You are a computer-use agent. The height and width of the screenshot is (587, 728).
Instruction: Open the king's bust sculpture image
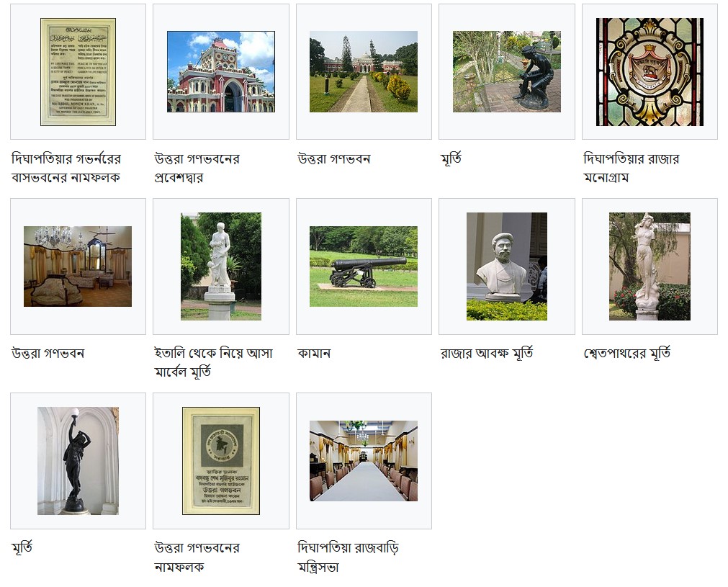pos(507,266)
